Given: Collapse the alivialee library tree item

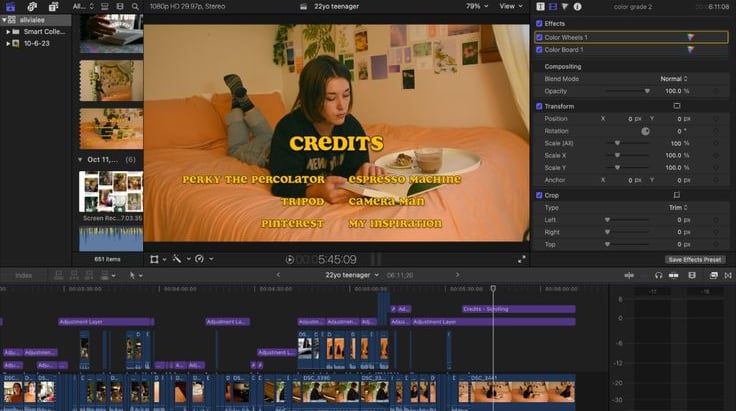Looking at the screenshot, I should tap(4, 20).
